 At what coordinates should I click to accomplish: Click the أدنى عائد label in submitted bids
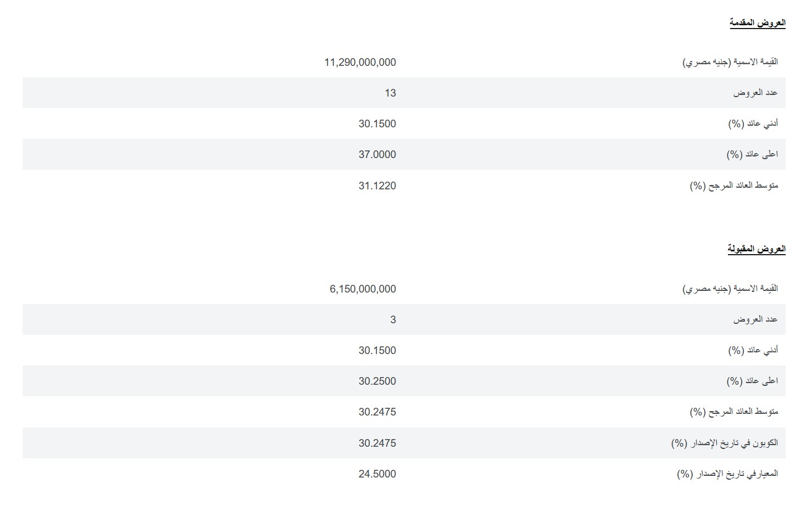coord(753,123)
